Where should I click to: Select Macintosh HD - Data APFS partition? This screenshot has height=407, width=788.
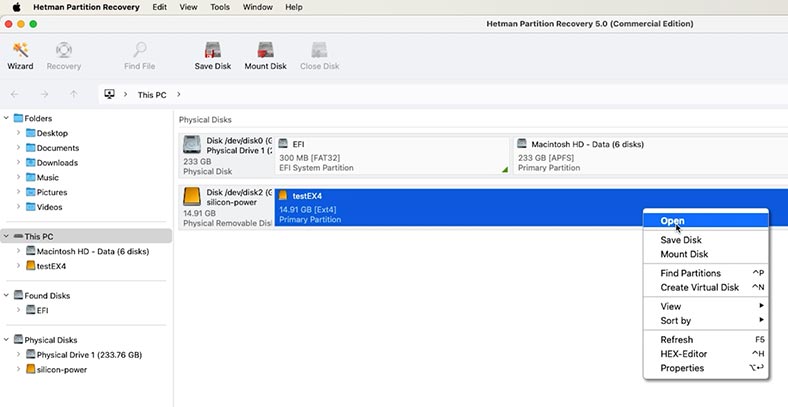click(x=651, y=155)
